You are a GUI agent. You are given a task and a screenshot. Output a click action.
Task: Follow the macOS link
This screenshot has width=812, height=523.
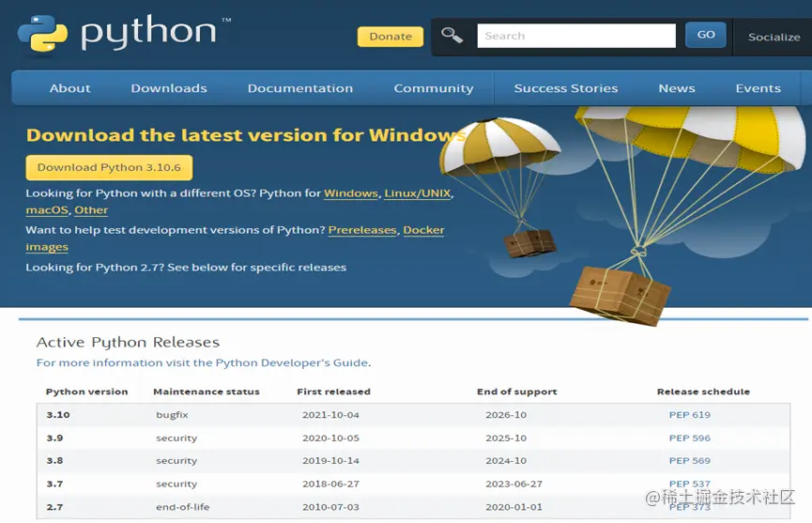pyautogui.click(x=47, y=210)
